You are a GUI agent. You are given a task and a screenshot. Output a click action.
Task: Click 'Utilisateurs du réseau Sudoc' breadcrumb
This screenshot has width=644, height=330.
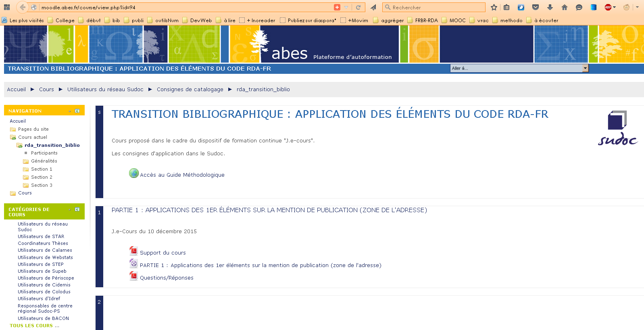tap(105, 89)
